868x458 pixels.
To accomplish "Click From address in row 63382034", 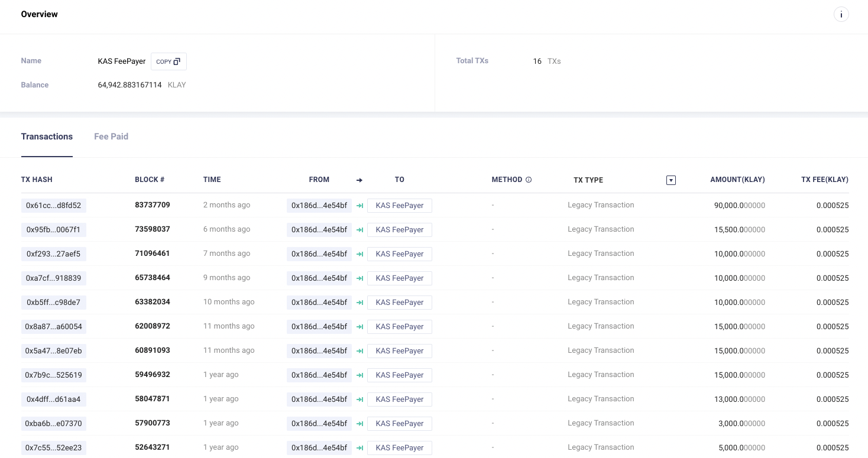I will [x=319, y=303].
